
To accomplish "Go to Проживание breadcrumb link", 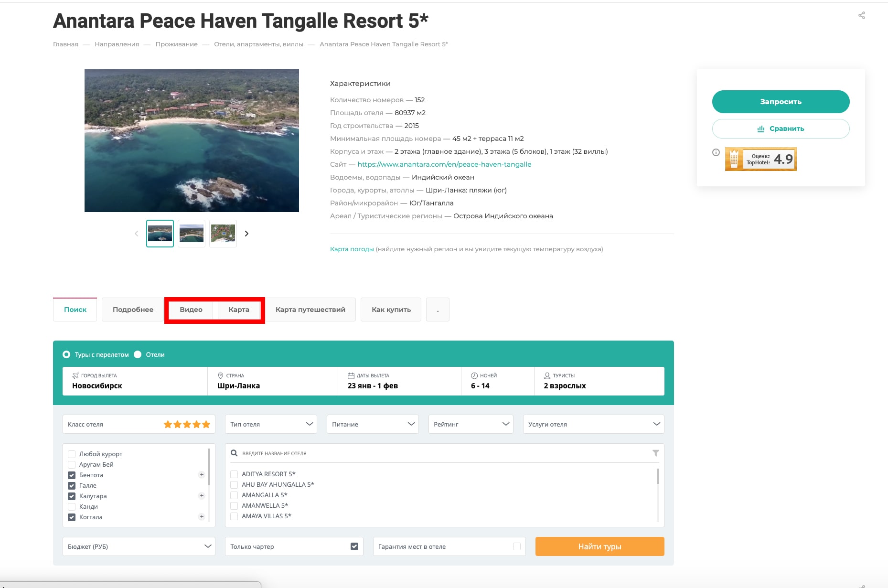I will pos(177,44).
